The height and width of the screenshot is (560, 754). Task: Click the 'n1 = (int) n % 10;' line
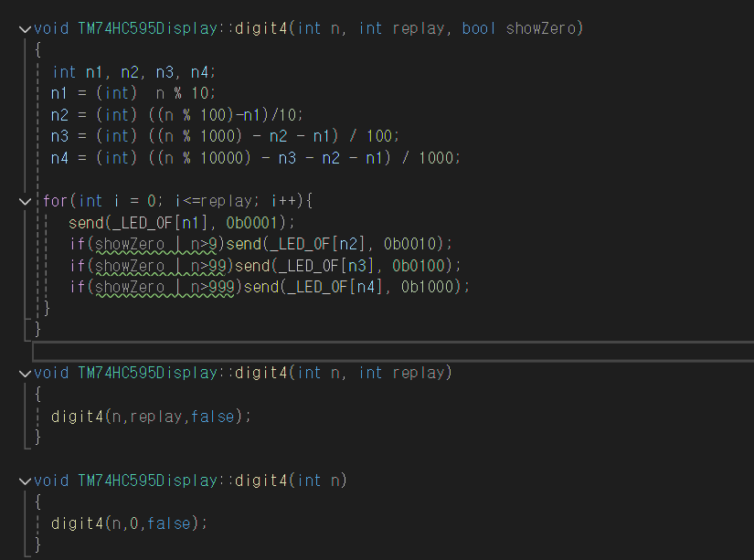click(x=133, y=93)
